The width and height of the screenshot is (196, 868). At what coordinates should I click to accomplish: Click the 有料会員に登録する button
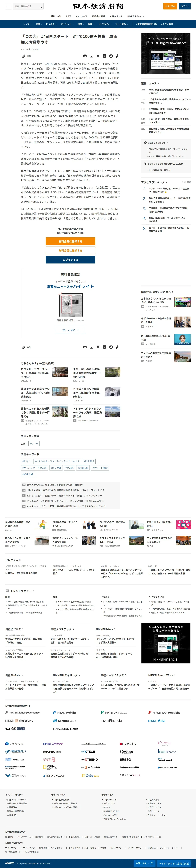[71, 241]
